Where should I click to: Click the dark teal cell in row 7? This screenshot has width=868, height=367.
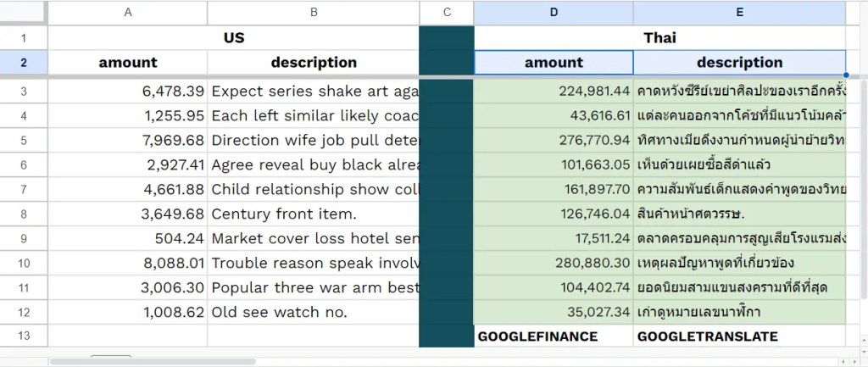pyautogui.click(x=447, y=189)
